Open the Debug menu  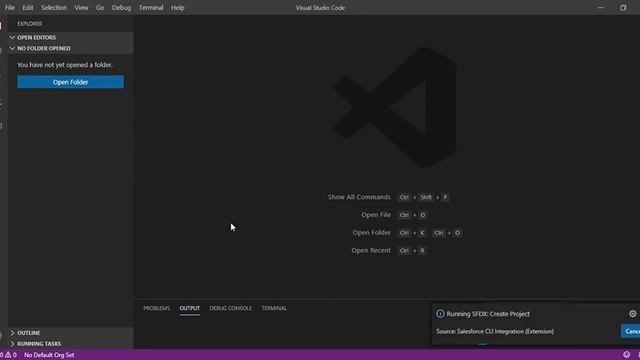[122, 8]
